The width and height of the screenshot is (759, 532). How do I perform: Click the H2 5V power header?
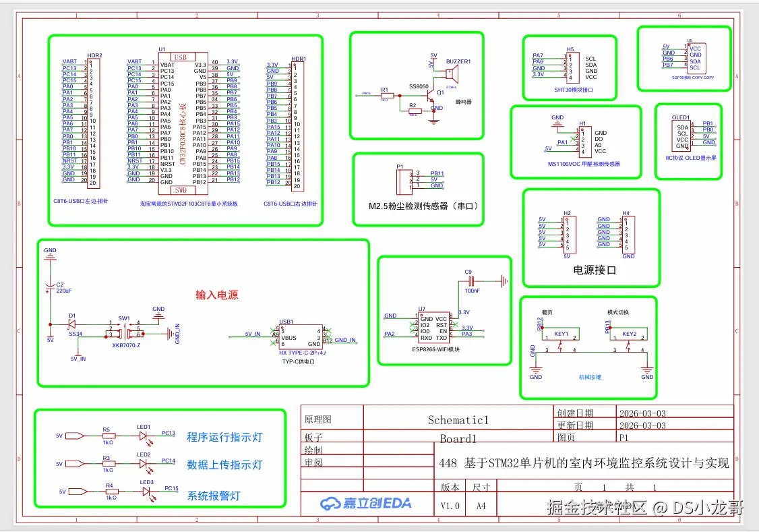click(x=569, y=234)
